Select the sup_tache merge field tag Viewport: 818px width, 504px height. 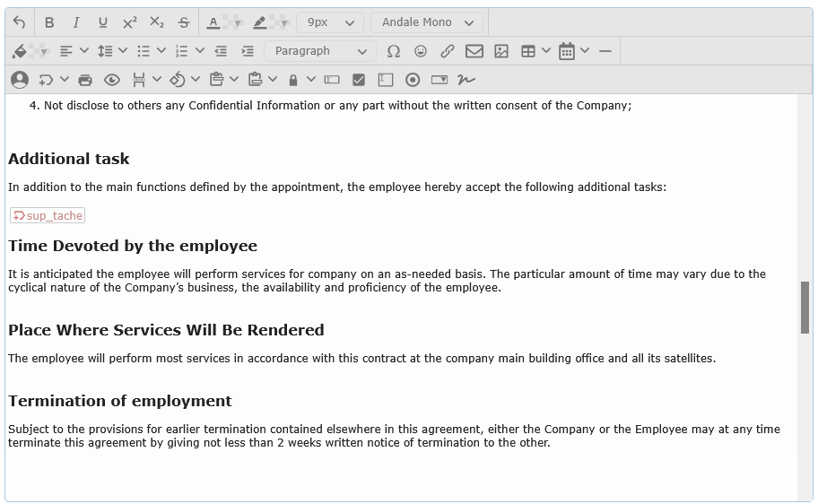pos(48,216)
